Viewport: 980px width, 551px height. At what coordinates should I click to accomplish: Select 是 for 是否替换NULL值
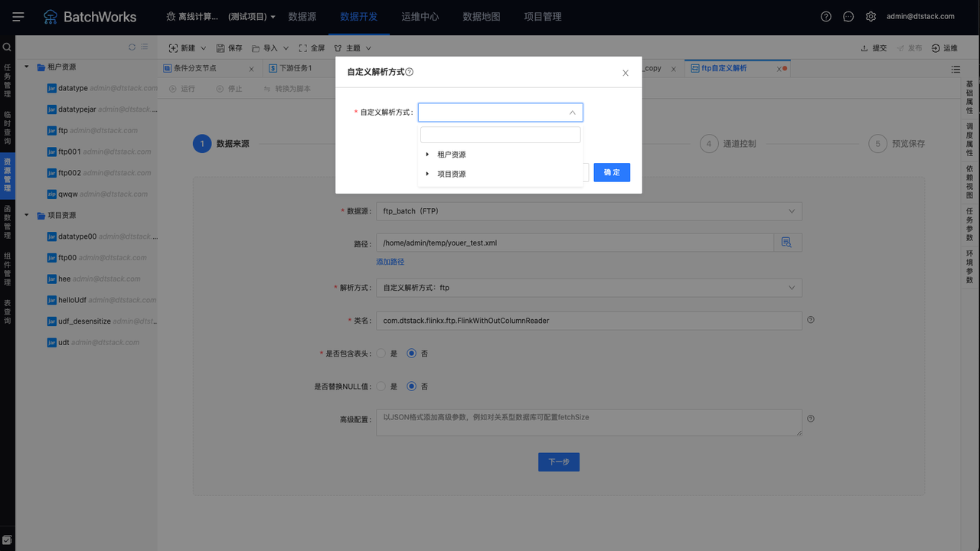381,386
